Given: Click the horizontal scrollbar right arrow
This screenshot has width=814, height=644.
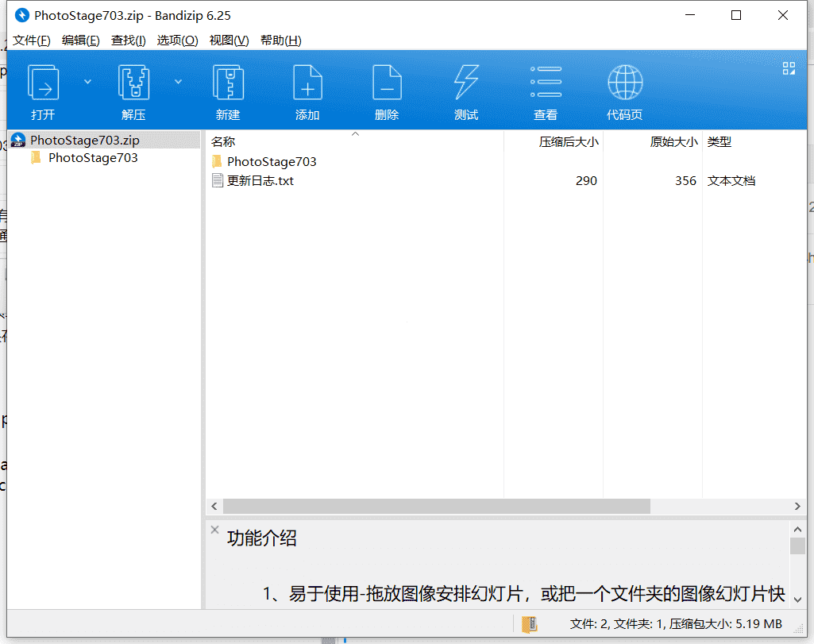Looking at the screenshot, I should click(x=797, y=506).
